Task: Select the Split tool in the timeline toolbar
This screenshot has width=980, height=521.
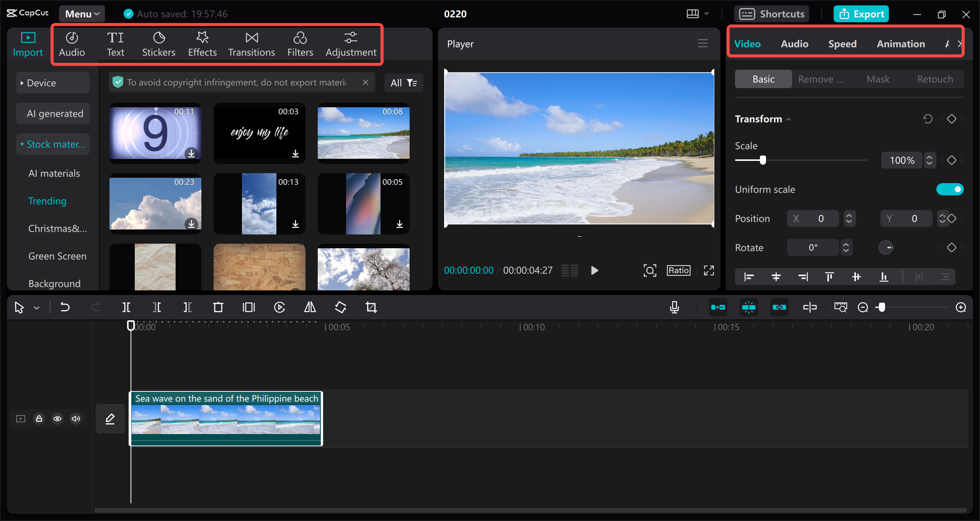Action: point(126,307)
